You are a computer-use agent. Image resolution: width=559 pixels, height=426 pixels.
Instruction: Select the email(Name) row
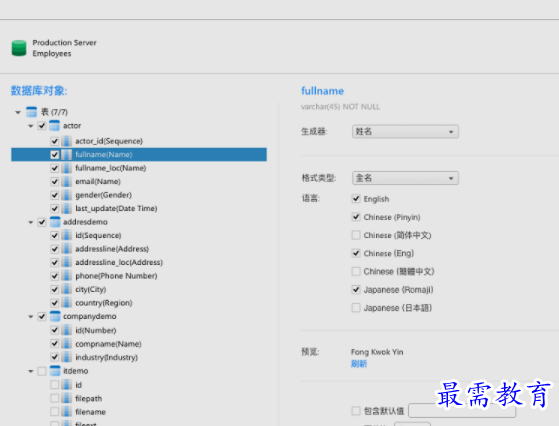coord(139,182)
